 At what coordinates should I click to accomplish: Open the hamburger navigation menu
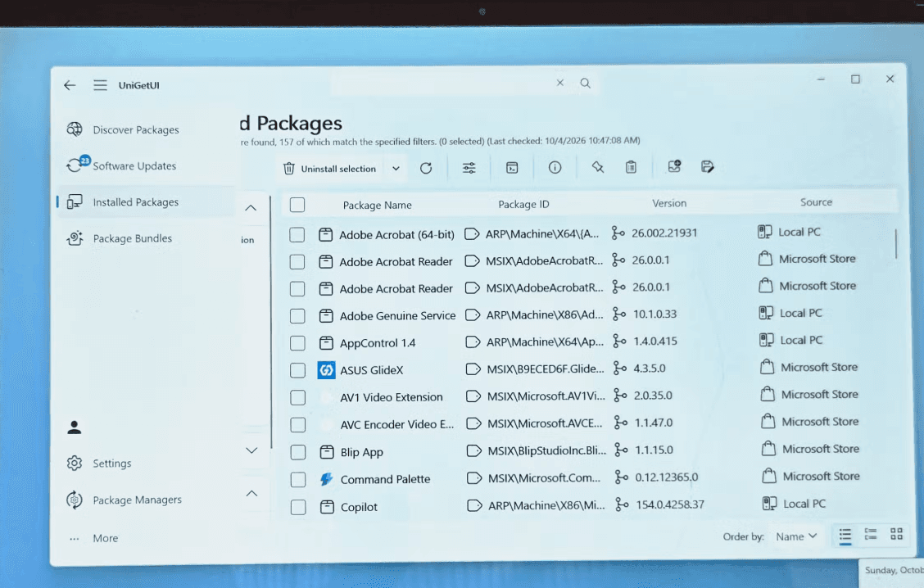(100, 85)
